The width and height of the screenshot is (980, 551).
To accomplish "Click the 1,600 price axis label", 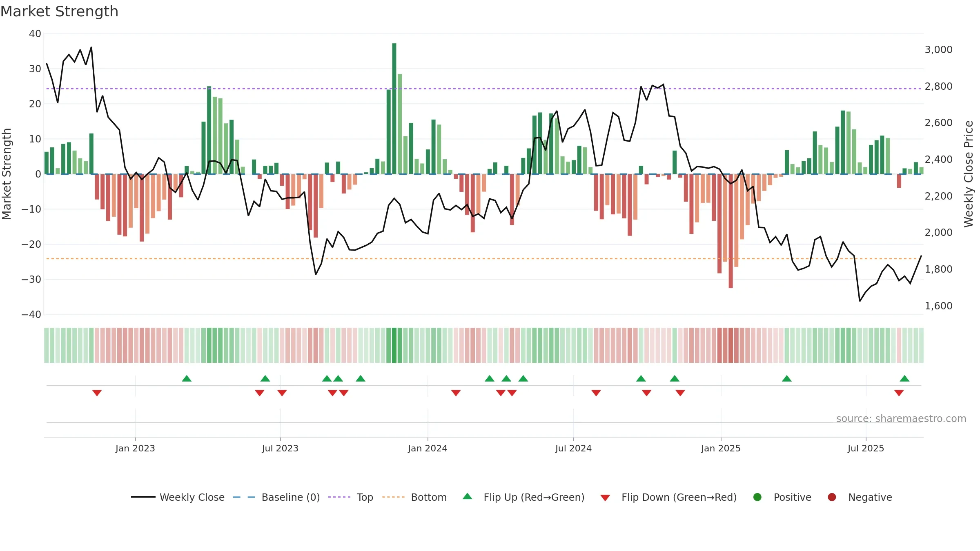I will coord(938,306).
